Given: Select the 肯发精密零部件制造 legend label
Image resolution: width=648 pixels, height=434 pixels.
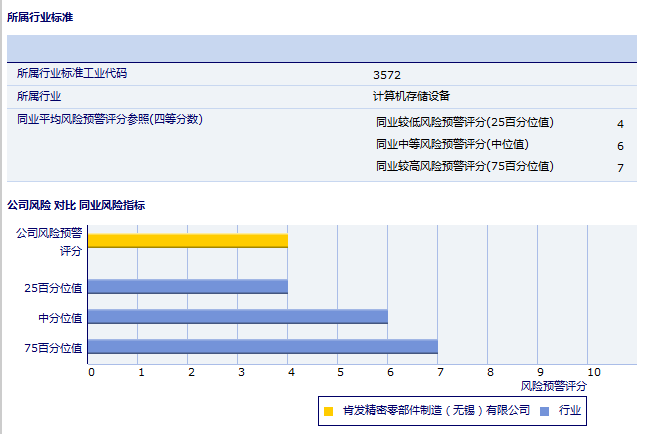Looking at the screenshot, I should 436,411.
